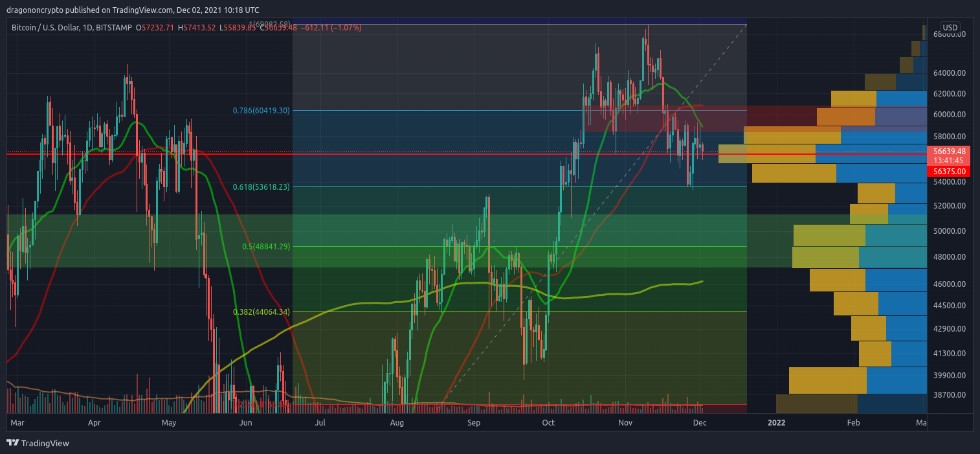Screen dimensions: 980x454
Task: Click Aug on the time axis
Action: tap(397, 423)
